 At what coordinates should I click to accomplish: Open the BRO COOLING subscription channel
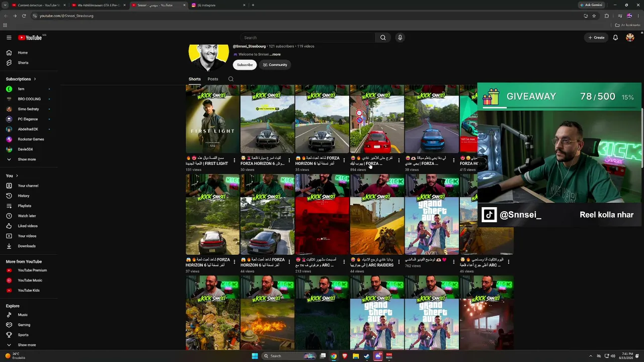coord(29,99)
